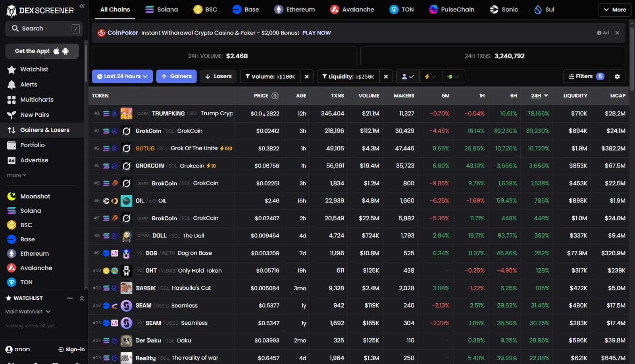
Task: Click the Losers button
Action: coord(218,77)
